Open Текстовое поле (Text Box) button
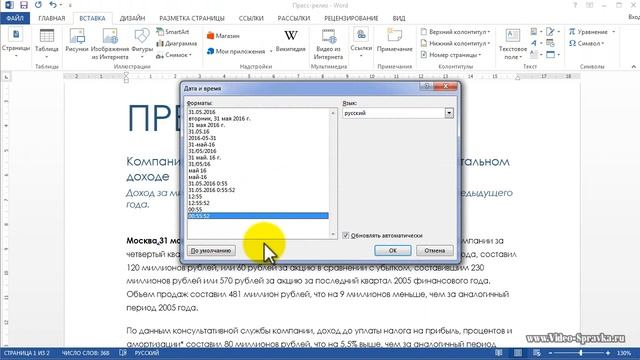The height and width of the screenshot is (360, 640). click(x=513, y=44)
